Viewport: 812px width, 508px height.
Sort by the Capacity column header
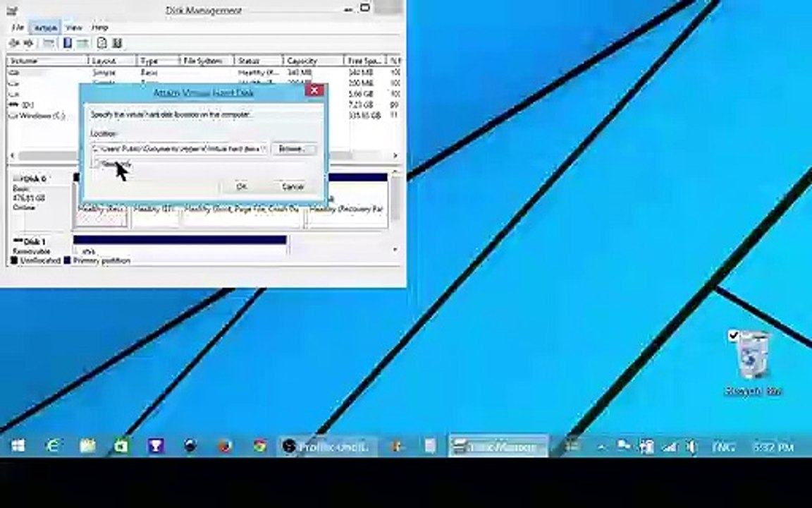tap(313, 61)
